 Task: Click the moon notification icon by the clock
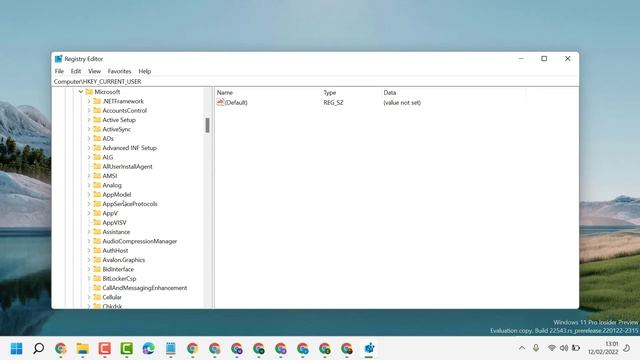[627, 348]
